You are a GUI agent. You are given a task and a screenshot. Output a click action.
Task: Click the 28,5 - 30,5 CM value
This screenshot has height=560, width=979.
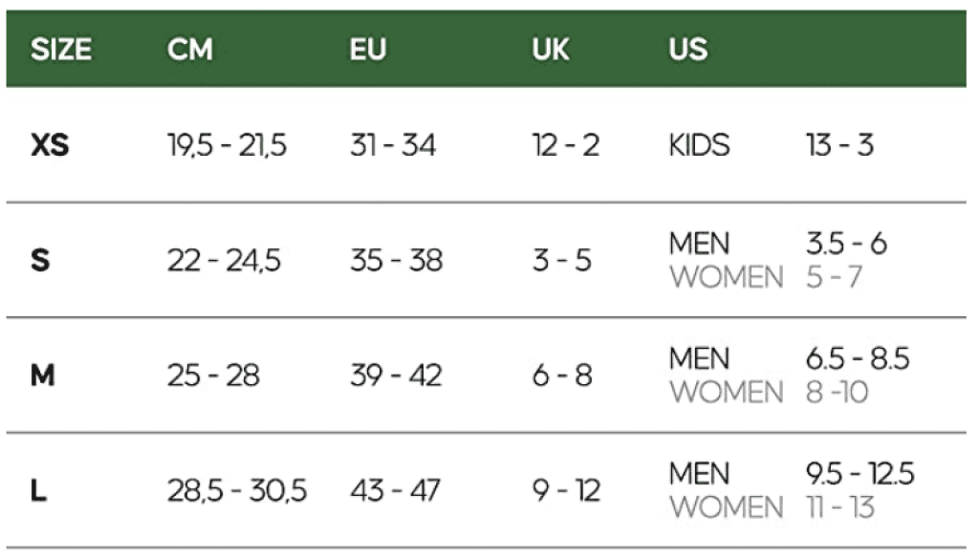click(x=237, y=491)
